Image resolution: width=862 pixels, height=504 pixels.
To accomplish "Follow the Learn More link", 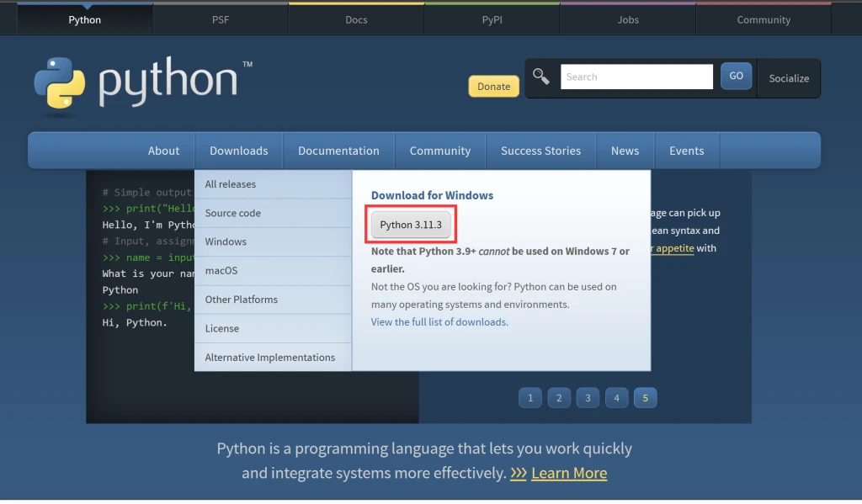I will [x=569, y=473].
